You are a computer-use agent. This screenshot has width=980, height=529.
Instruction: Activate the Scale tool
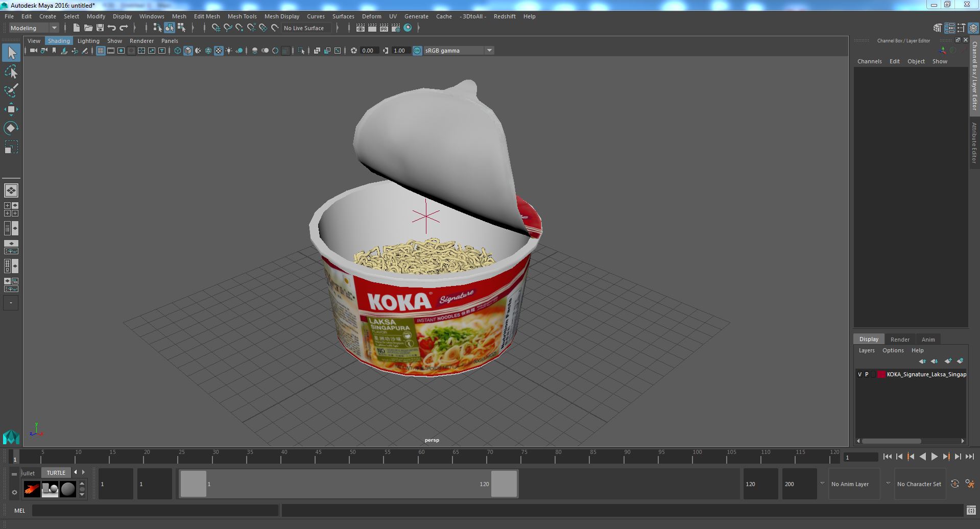coord(11,147)
